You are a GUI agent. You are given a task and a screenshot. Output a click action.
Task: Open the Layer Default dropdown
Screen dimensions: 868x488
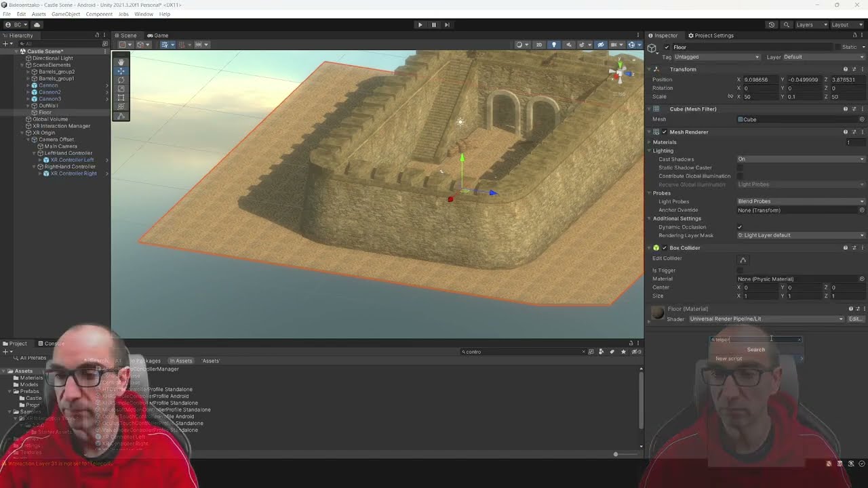(823, 57)
